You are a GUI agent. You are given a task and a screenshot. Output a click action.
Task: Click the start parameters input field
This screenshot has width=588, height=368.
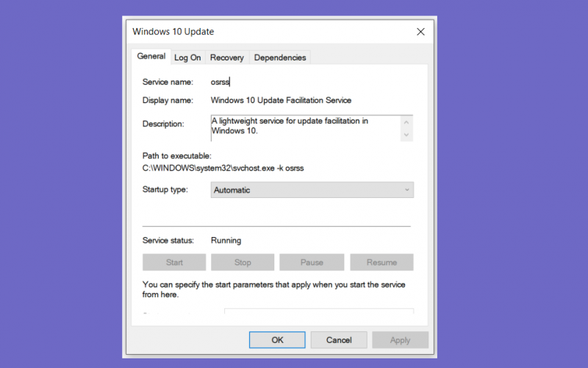point(319,311)
